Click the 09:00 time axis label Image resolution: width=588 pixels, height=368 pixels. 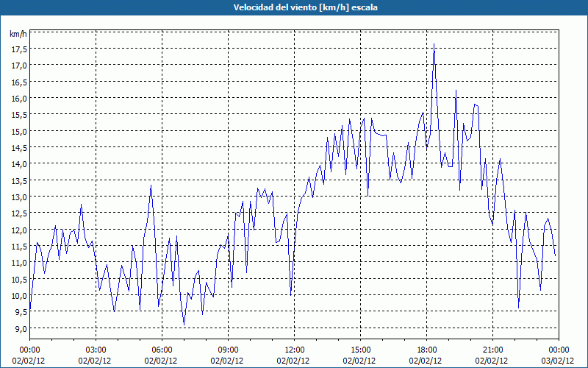click(228, 350)
